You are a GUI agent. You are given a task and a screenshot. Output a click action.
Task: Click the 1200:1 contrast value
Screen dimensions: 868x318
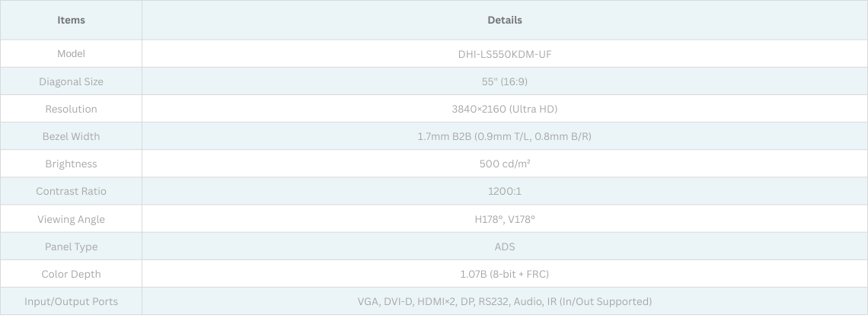(504, 191)
